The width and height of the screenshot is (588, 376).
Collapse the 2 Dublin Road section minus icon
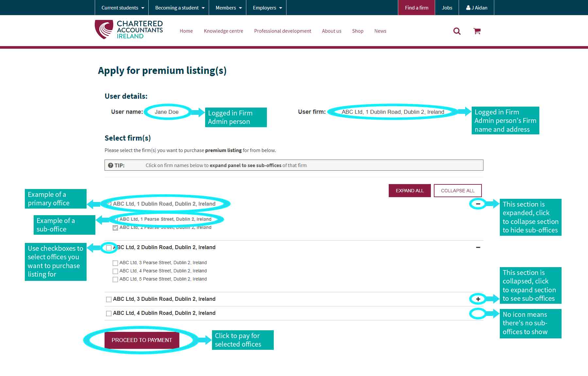tap(478, 248)
